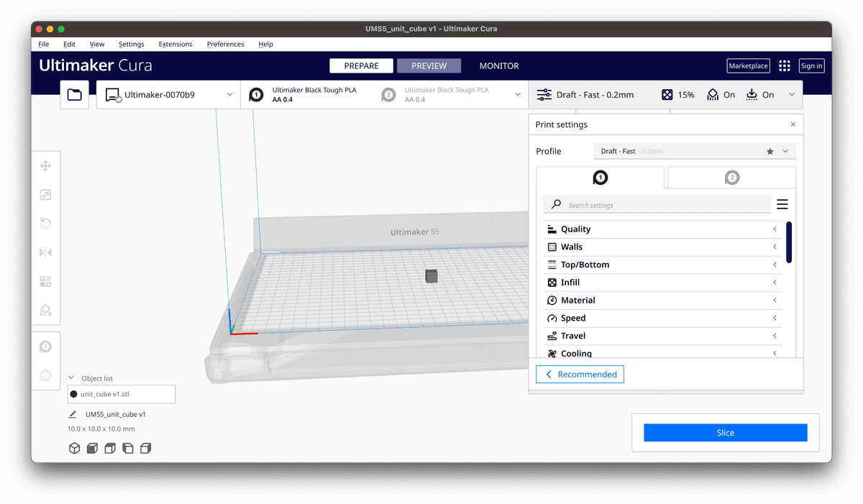Expand the Travel settings category
The image size is (863, 504).
(662, 336)
